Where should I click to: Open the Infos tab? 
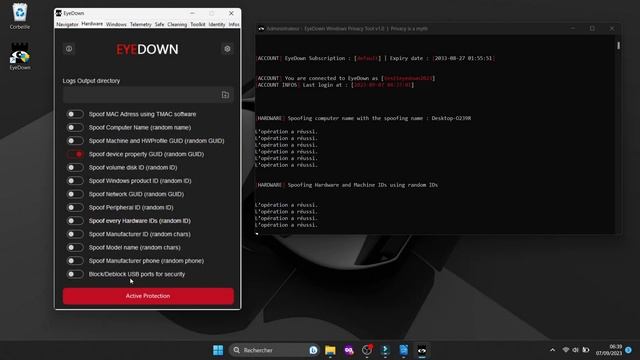234,24
